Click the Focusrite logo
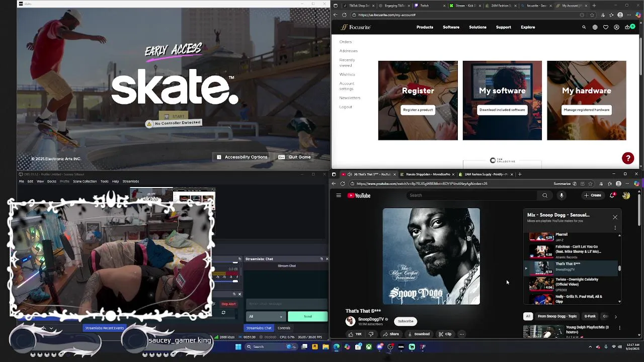Viewport: 644px width, 362px height. click(x=356, y=27)
